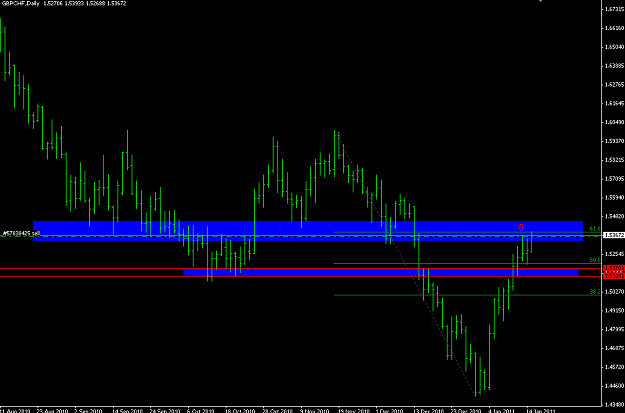Select the lower red horizontal line
625x413 pixels.
[x=301, y=276]
